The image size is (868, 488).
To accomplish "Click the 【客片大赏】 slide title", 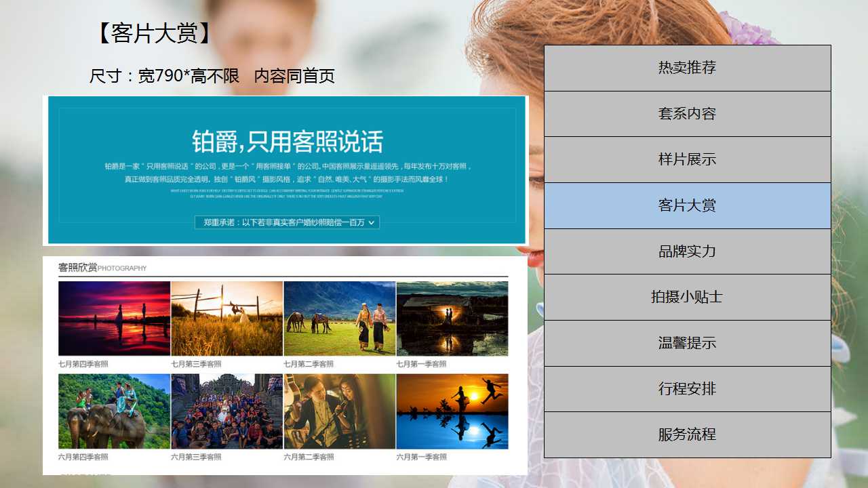I will 154,33.
